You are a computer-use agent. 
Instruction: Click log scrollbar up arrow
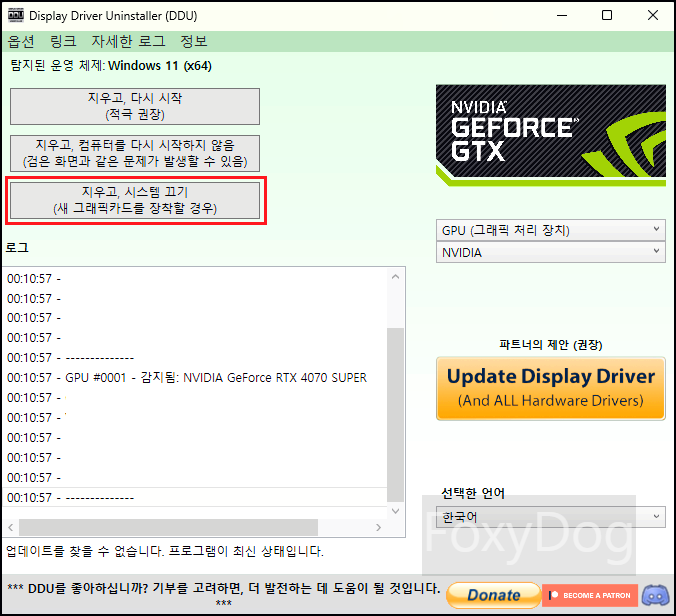[x=395, y=277]
